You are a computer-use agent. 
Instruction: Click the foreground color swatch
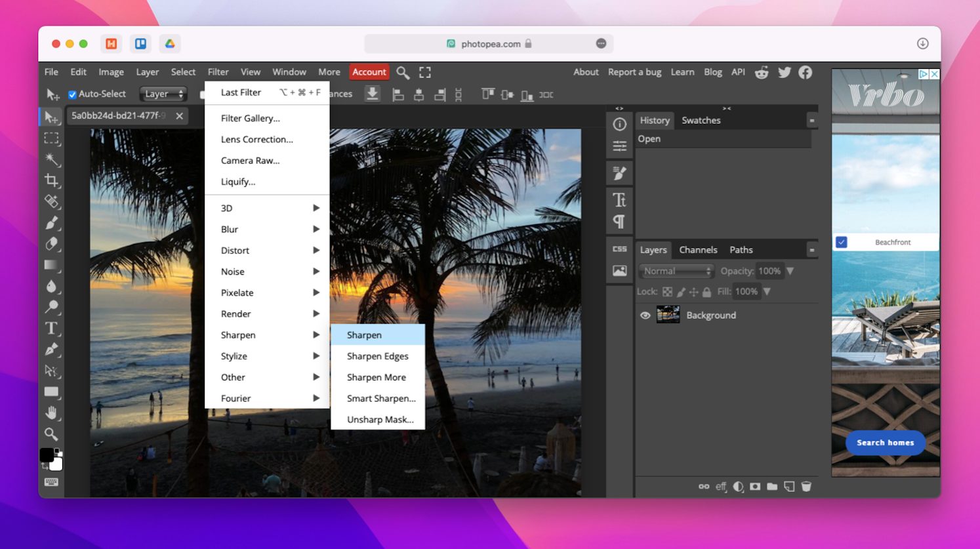pos(47,454)
